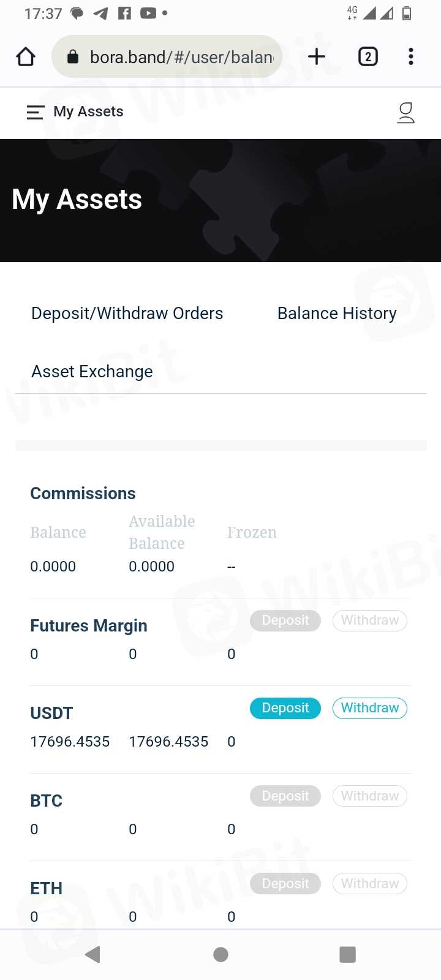Tap the lock icon in address bar
441x980 pixels.
(x=73, y=57)
